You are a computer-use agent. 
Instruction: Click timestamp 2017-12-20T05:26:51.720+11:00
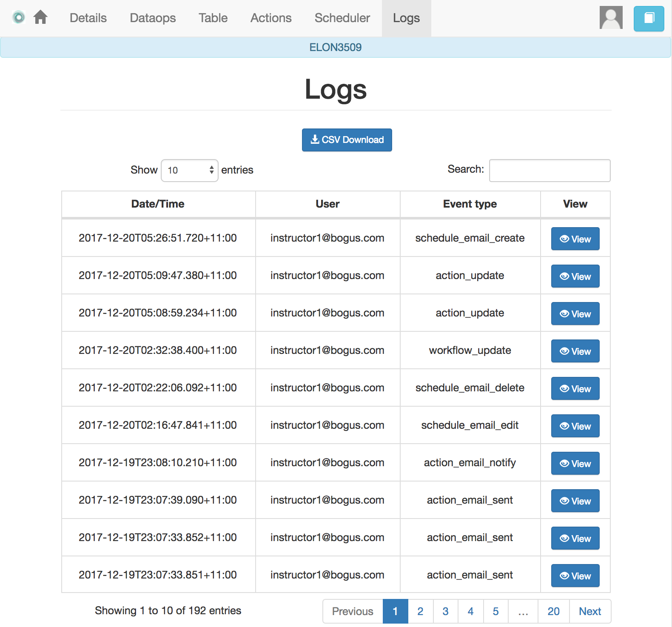158,238
